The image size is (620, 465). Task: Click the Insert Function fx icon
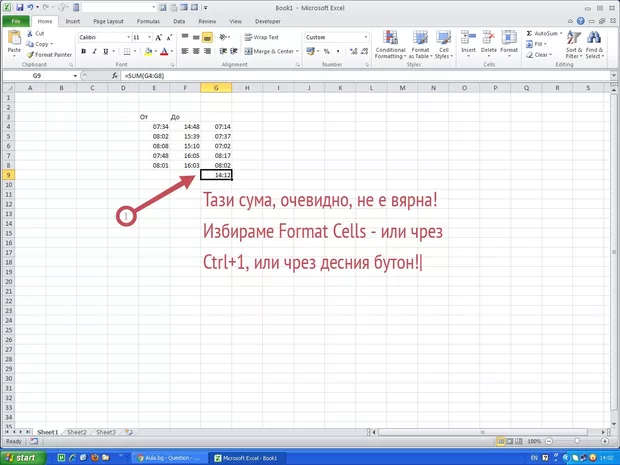(x=115, y=76)
